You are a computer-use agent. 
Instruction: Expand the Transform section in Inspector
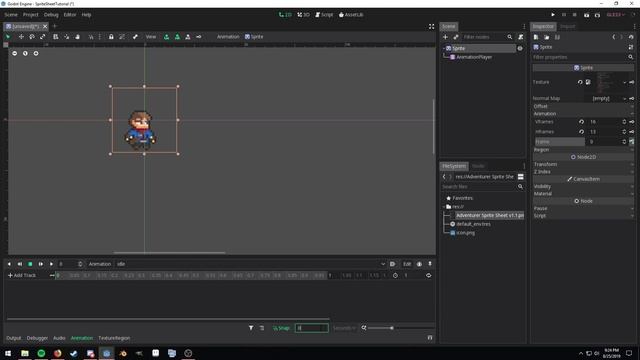click(583, 164)
